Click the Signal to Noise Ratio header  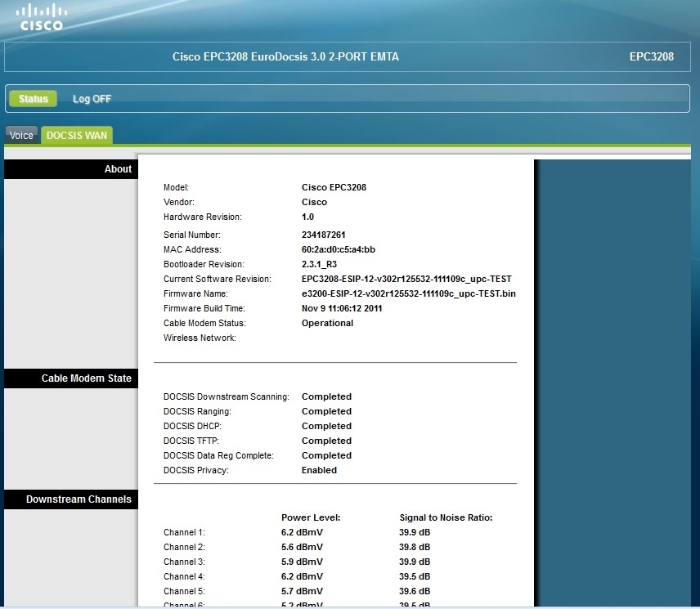coord(446,517)
